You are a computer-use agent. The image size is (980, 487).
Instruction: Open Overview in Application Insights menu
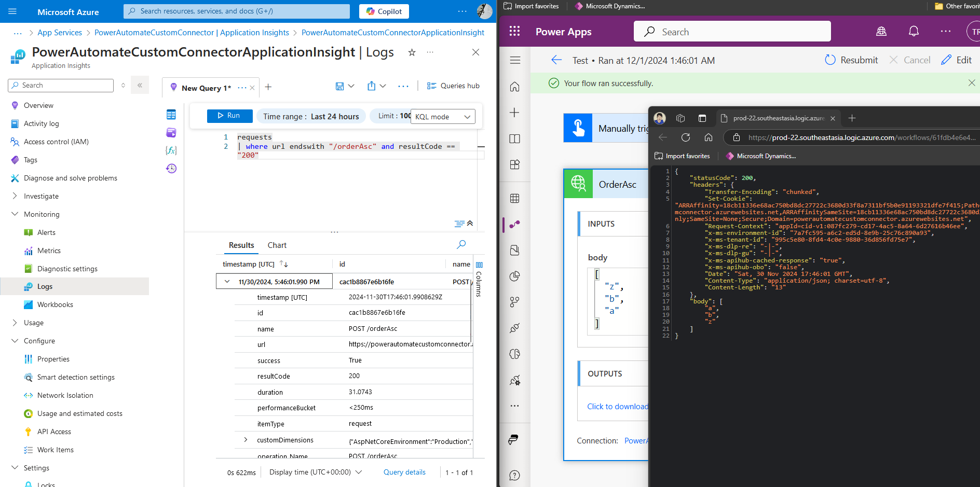coord(38,105)
